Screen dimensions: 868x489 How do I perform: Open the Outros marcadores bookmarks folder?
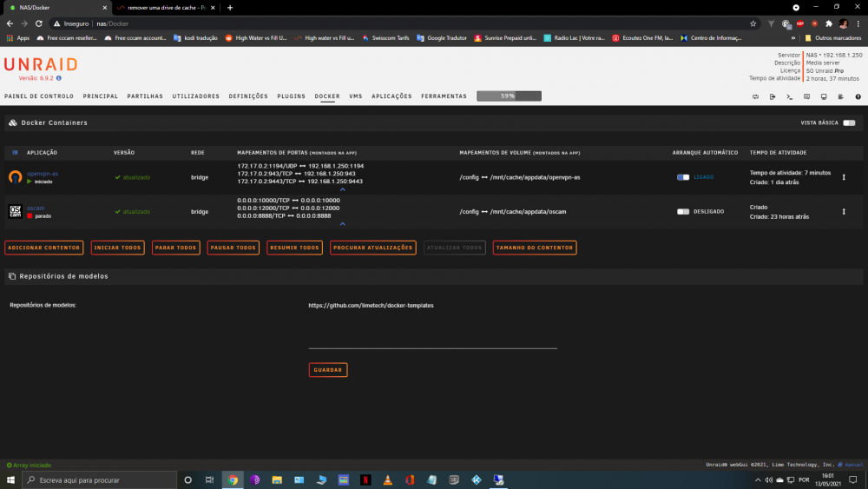pos(833,38)
